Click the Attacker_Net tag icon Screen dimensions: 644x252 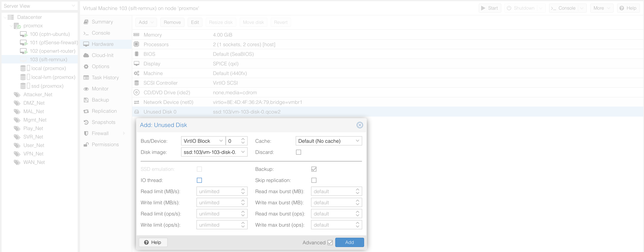[x=17, y=95]
